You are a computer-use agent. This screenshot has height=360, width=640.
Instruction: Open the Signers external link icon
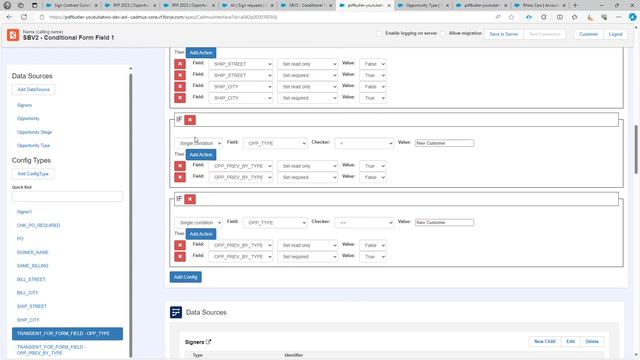209,342
